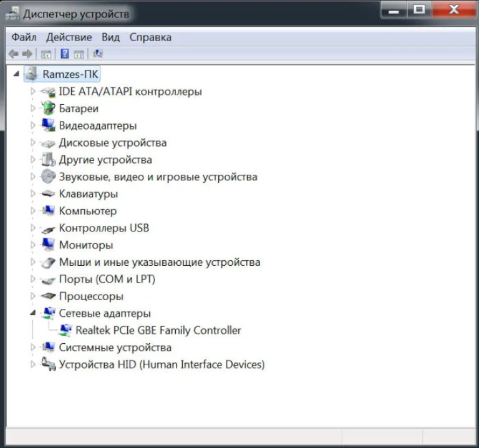Maximize the Диспетчер устройств window

coord(419,10)
